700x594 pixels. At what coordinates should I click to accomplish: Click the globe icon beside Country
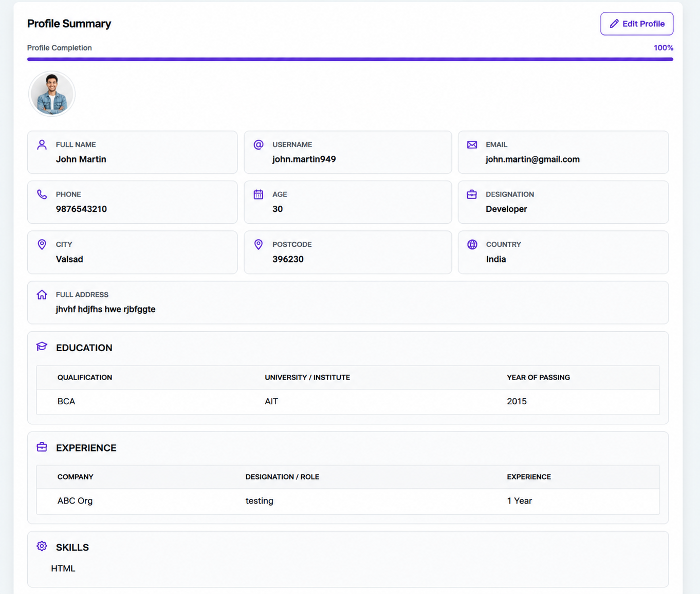(472, 244)
